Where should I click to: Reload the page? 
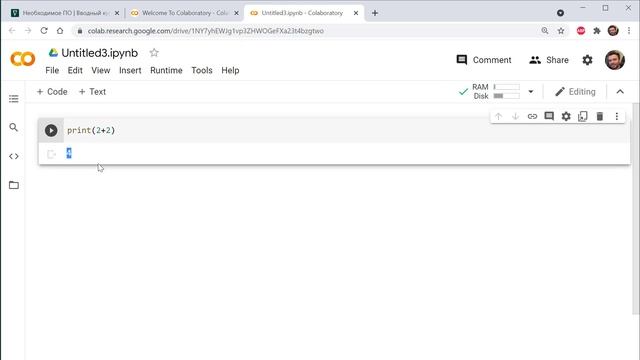point(44,31)
